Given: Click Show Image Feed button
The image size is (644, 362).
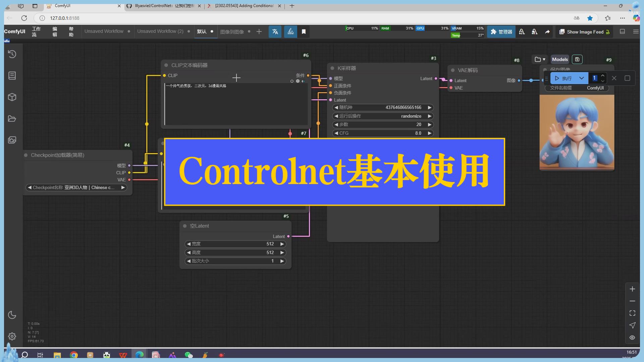Looking at the screenshot, I should (584, 32).
